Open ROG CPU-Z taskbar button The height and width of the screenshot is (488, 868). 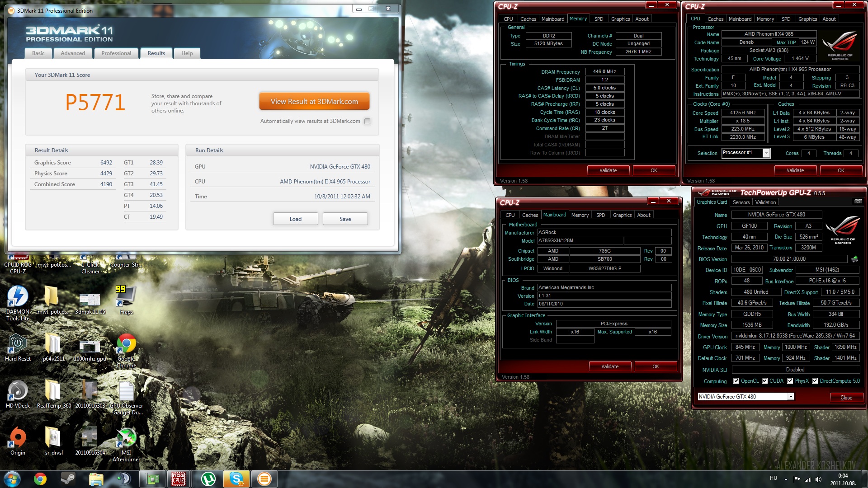tap(178, 479)
